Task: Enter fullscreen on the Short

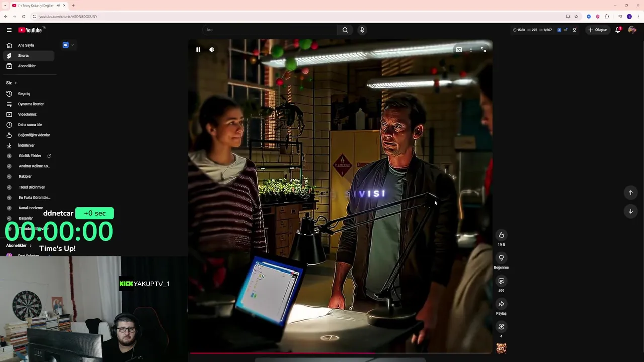Action: (483, 50)
